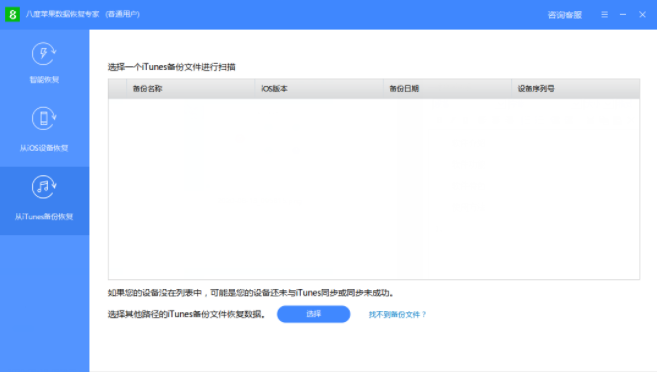Click the blue 选择 button
Image resolution: width=657 pixels, height=372 pixels.
[x=313, y=314]
